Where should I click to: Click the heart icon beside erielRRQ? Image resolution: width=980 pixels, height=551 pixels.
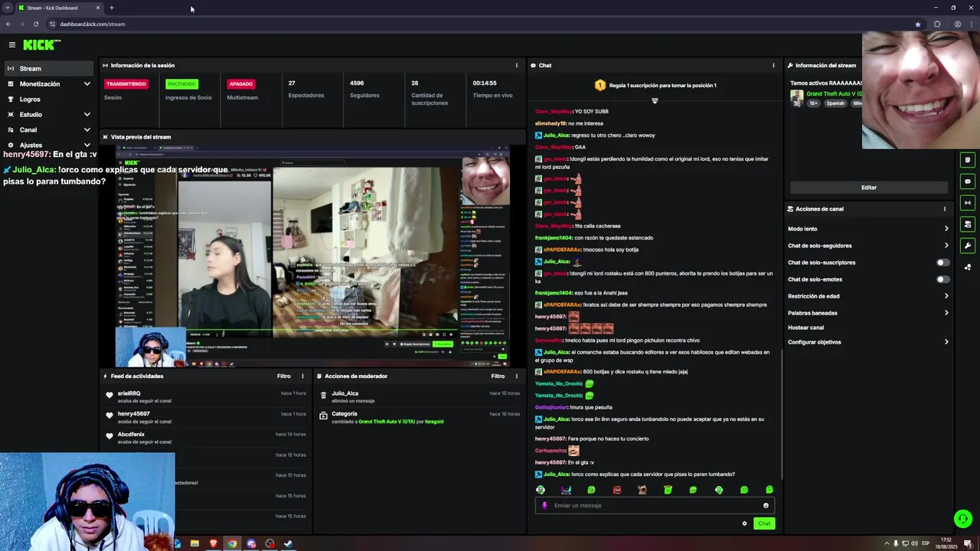(109, 395)
